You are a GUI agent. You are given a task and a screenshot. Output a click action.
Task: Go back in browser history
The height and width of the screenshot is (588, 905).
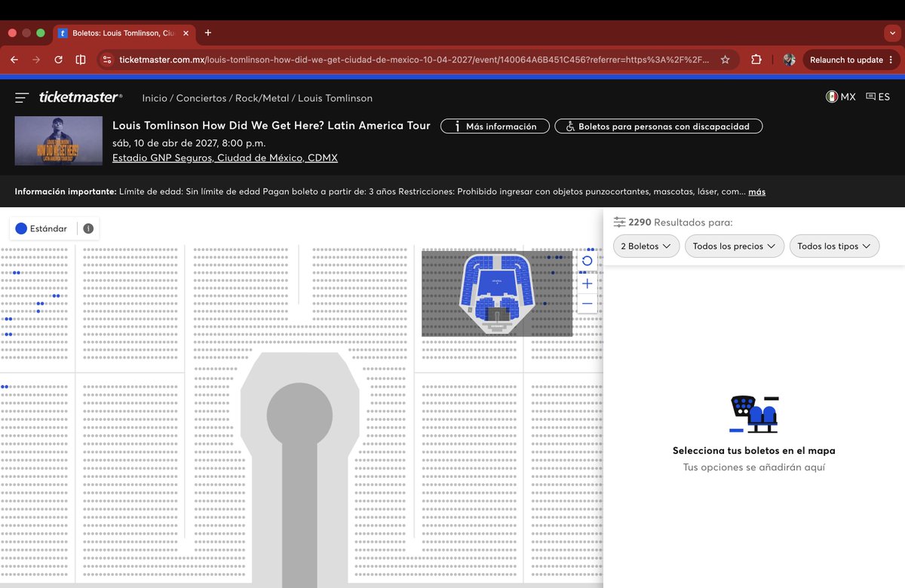tap(14, 60)
